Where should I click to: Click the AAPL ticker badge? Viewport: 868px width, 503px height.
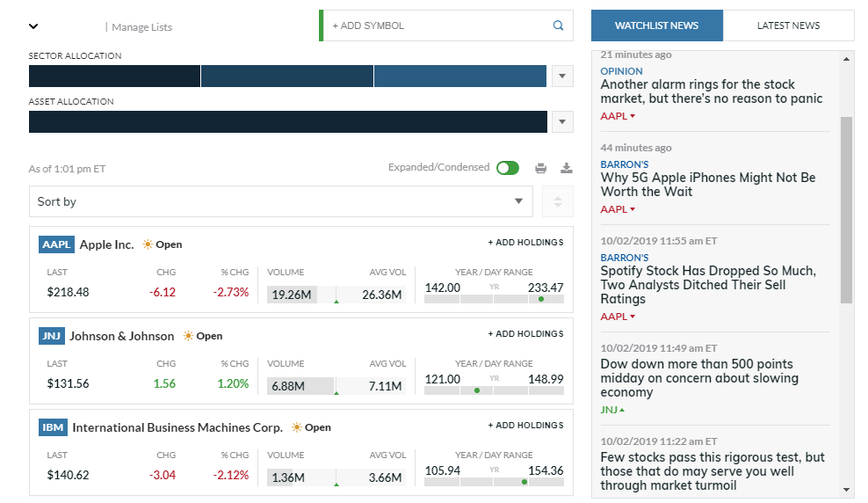coord(57,244)
